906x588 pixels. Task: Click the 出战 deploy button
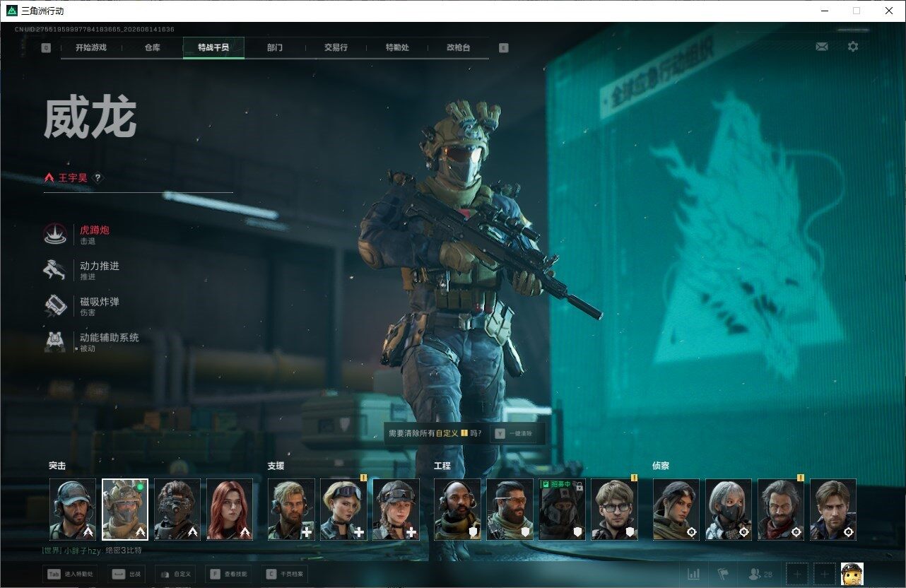point(128,574)
